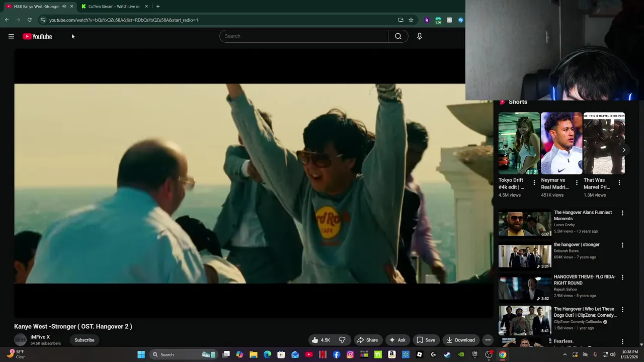Close the Cuffem Stream tab
Image resolution: width=644 pixels, height=362 pixels.
point(146,7)
